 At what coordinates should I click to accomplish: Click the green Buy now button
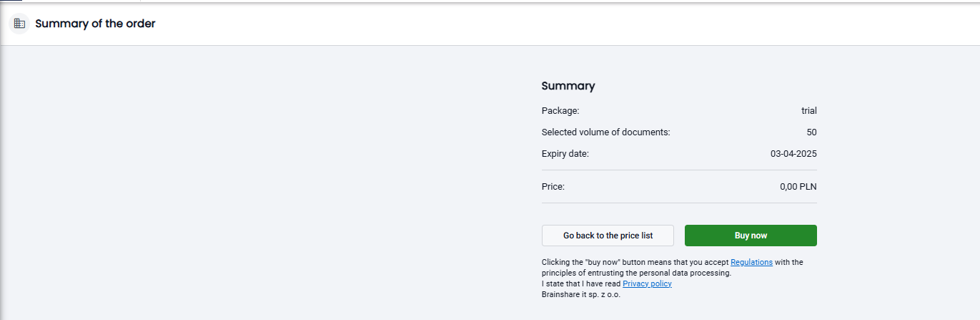pyautogui.click(x=751, y=236)
